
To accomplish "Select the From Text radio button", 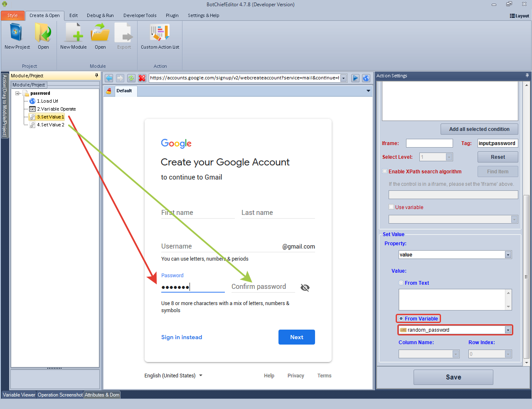I will [401, 283].
